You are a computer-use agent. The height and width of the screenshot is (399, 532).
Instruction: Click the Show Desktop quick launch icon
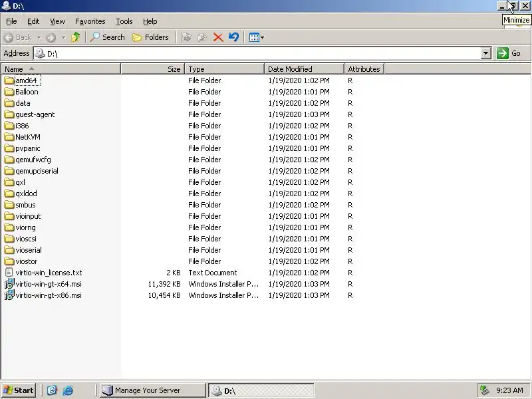(52, 390)
